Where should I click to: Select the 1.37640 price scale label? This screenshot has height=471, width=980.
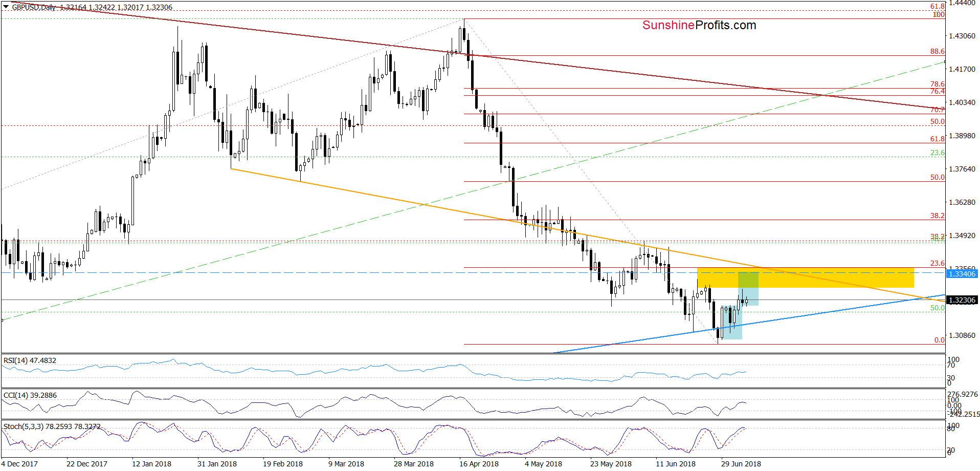(962, 169)
